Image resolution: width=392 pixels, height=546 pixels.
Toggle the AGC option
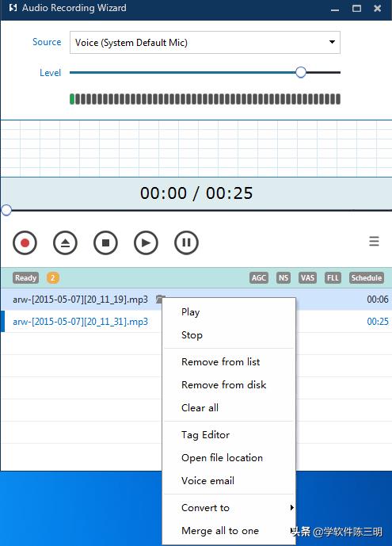(259, 278)
